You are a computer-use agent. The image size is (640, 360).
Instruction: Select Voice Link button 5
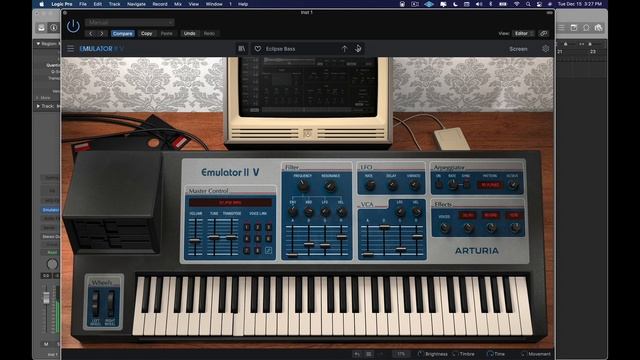pyautogui.click(x=258, y=239)
